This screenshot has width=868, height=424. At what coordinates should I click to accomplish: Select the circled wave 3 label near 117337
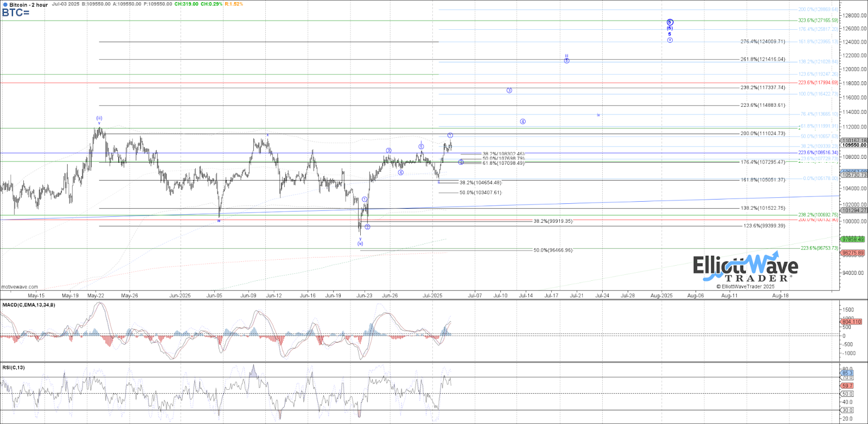click(509, 91)
